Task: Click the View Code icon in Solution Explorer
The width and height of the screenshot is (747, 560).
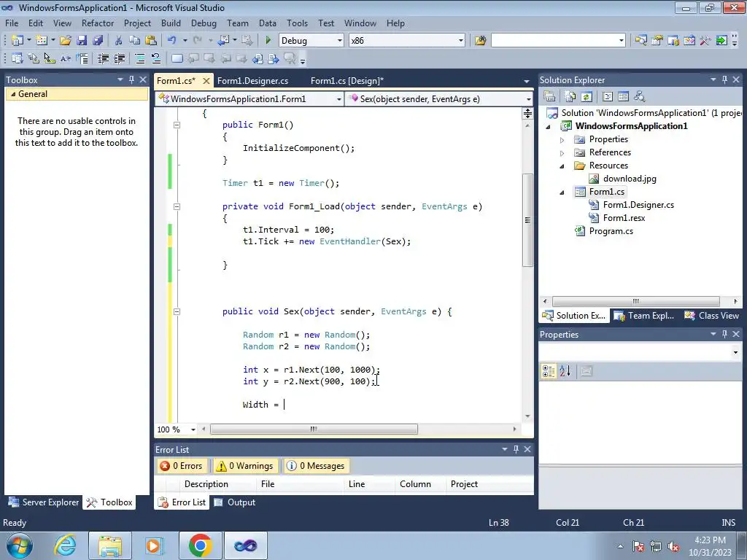Action: click(x=608, y=97)
